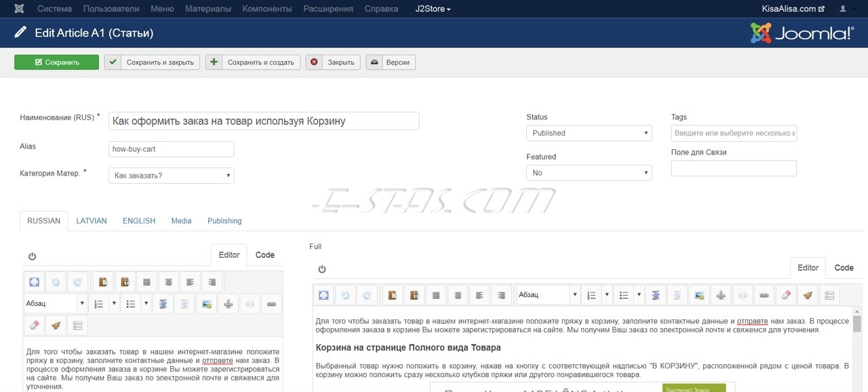Open the Publishing tab
Screen dimensions: 868x392
224,221
